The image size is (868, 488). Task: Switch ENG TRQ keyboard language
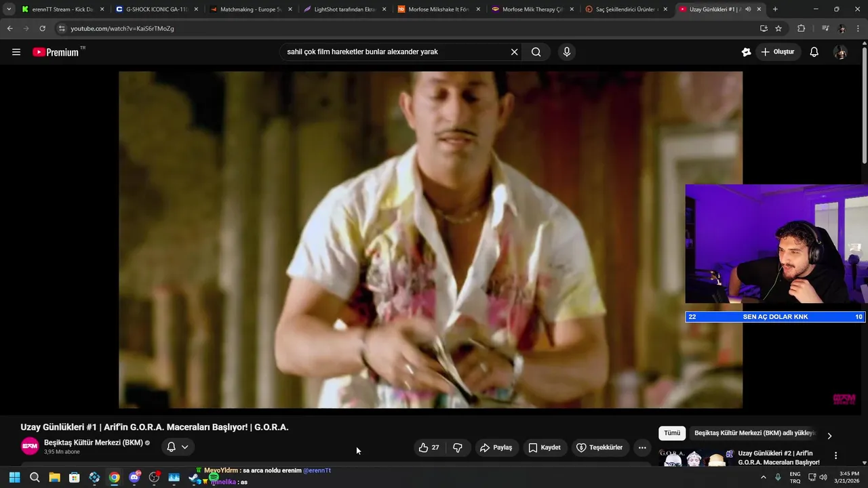(795, 477)
